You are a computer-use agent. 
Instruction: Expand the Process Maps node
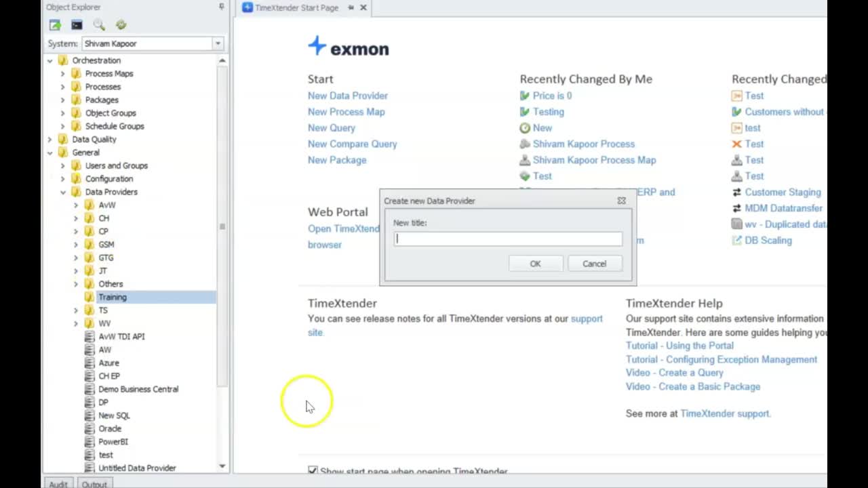(x=62, y=74)
